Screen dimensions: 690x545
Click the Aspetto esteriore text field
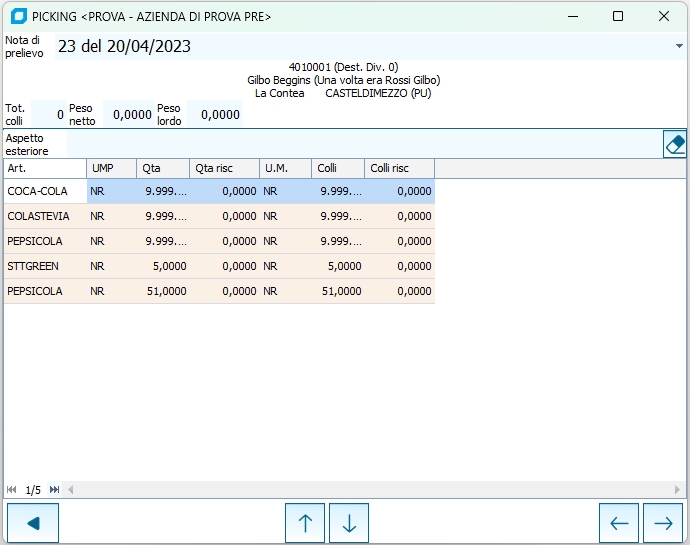[x=362, y=144]
